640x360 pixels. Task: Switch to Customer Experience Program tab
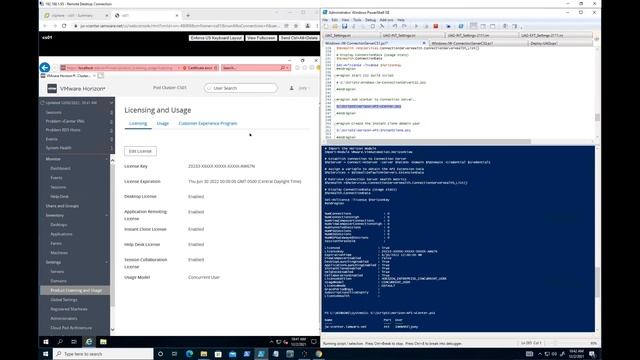pyautogui.click(x=208, y=123)
